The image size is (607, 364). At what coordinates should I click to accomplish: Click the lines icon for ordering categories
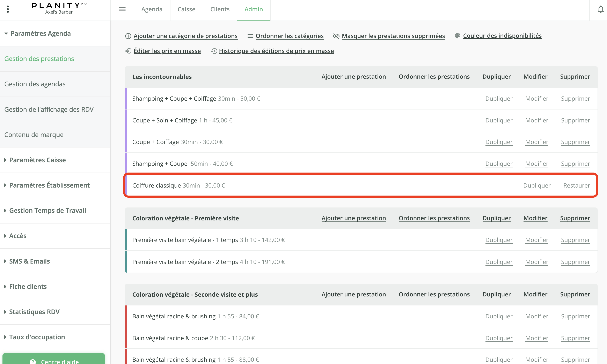[x=250, y=36]
